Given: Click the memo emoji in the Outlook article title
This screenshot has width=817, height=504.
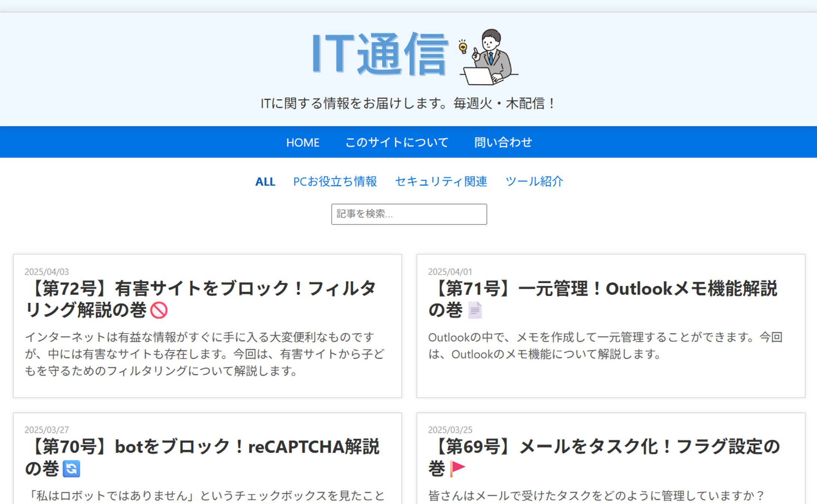Looking at the screenshot, I should [475, 310].
